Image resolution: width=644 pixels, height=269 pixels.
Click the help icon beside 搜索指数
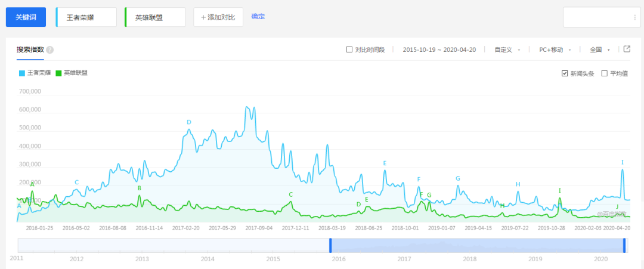tap(50, 50)
